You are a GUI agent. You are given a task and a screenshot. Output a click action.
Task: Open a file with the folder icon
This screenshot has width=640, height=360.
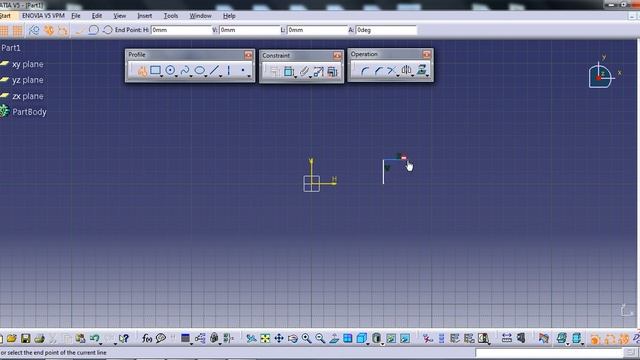pos(11,338)
